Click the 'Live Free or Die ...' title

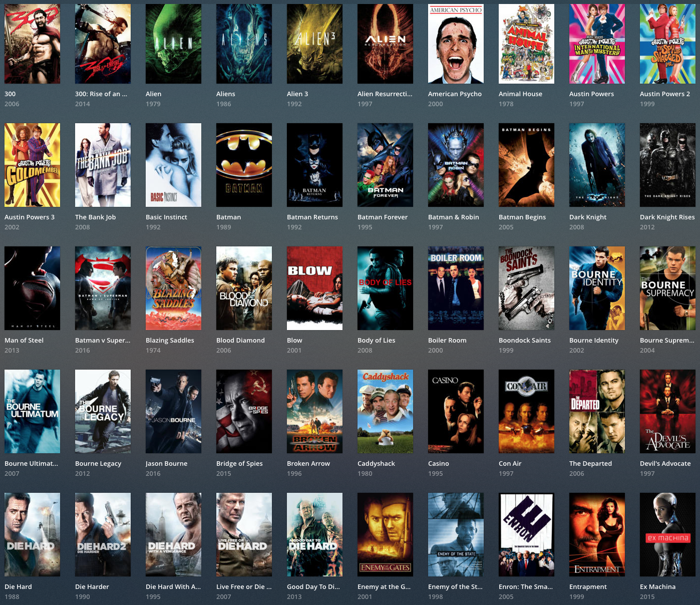click(x=244, y=586)
